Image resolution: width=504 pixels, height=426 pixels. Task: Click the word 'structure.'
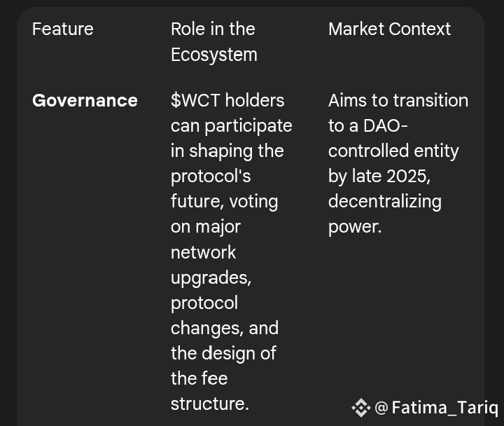[210, 404]
